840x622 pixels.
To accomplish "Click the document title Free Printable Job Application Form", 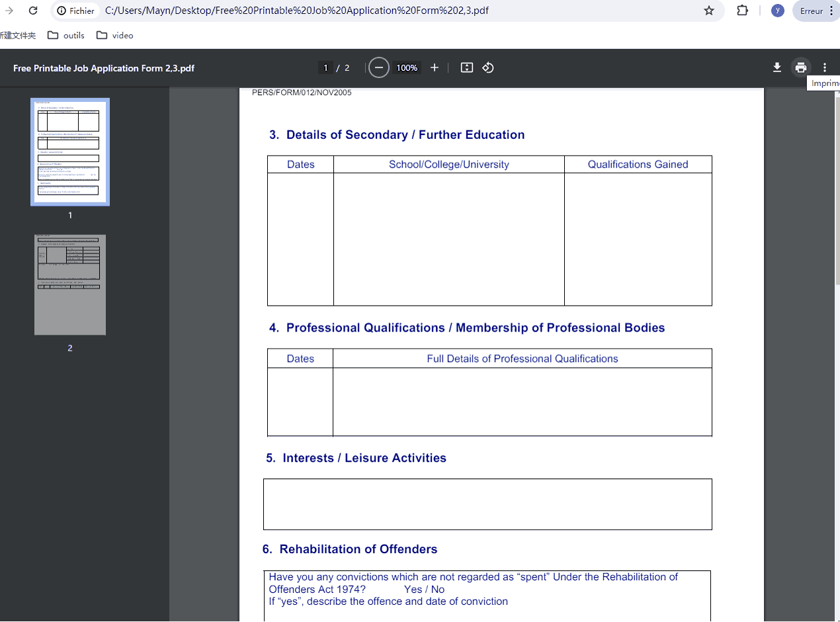I will (x=104, y=68).
